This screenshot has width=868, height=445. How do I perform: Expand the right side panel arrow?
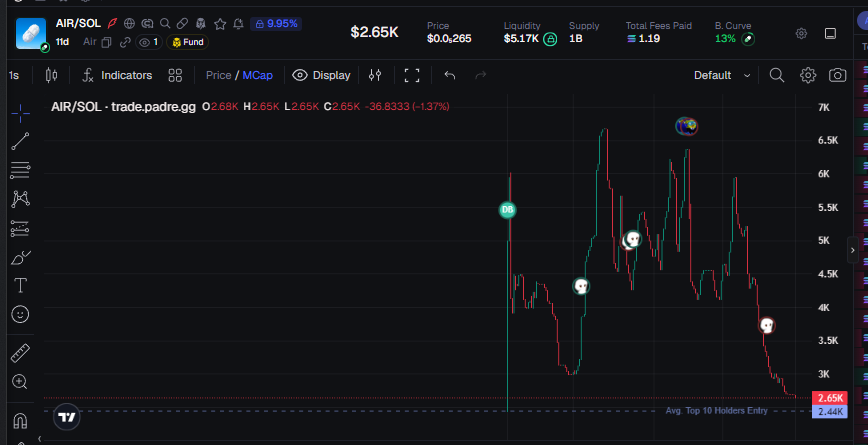[852, 250]
